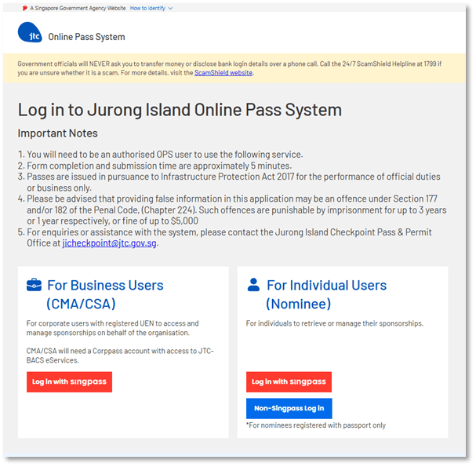476x467 pixels.
Task: Open the ScamShield website link
Action: coord(223,73)
